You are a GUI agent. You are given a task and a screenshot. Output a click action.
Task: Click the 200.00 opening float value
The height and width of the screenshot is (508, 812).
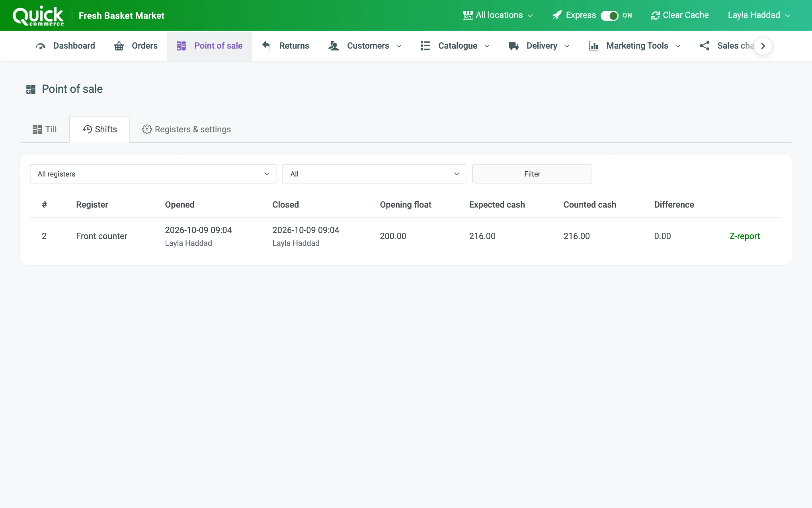point(393,236)
